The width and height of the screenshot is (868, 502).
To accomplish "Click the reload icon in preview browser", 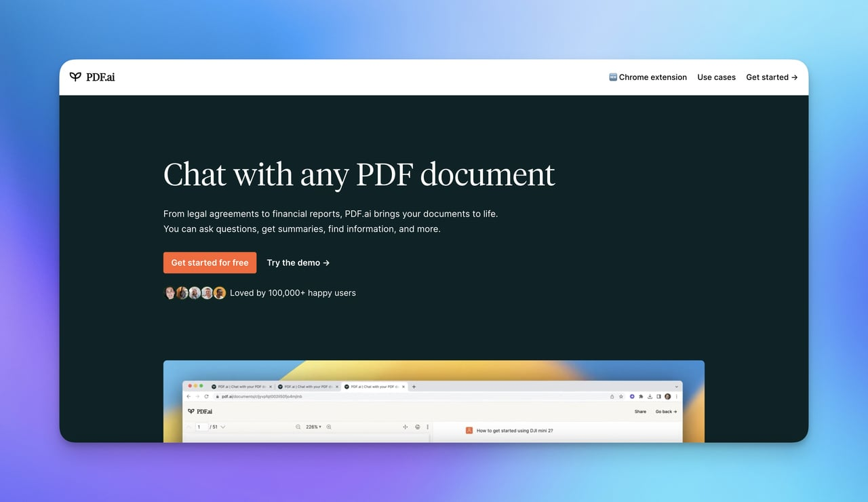I will point(206,396).
